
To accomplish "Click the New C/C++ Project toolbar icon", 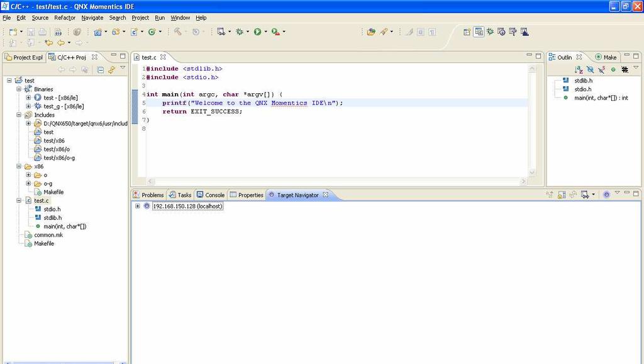I will point(97,31).
